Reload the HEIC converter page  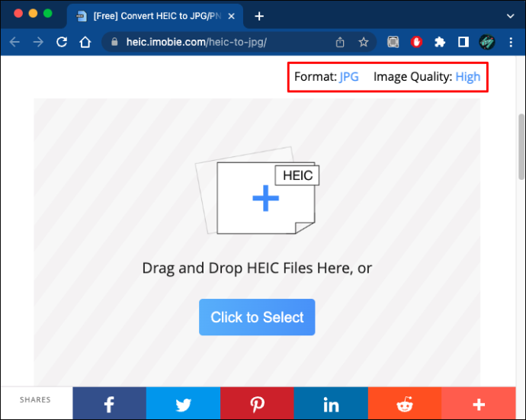click(x=62, y=42)
